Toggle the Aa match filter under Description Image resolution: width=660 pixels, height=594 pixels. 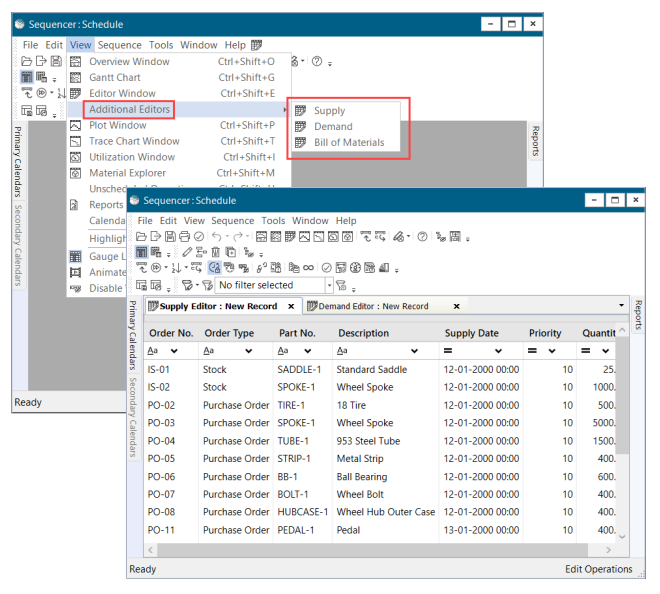coord(342,351)
